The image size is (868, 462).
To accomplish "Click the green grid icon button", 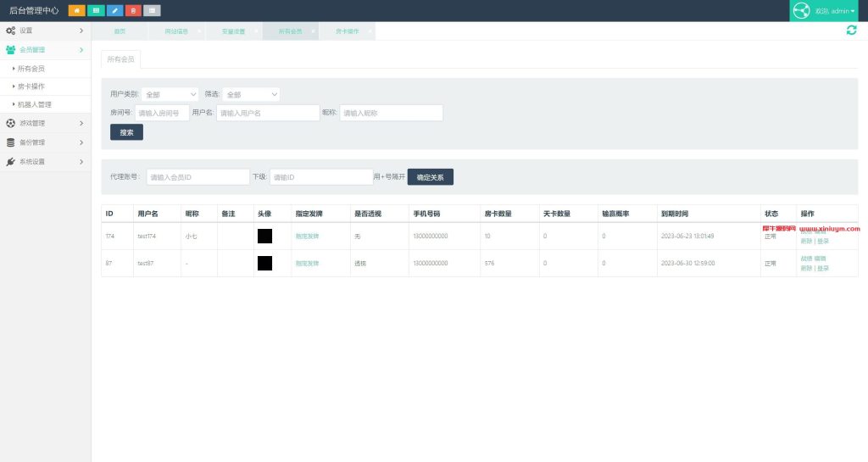I will point(96,11).
